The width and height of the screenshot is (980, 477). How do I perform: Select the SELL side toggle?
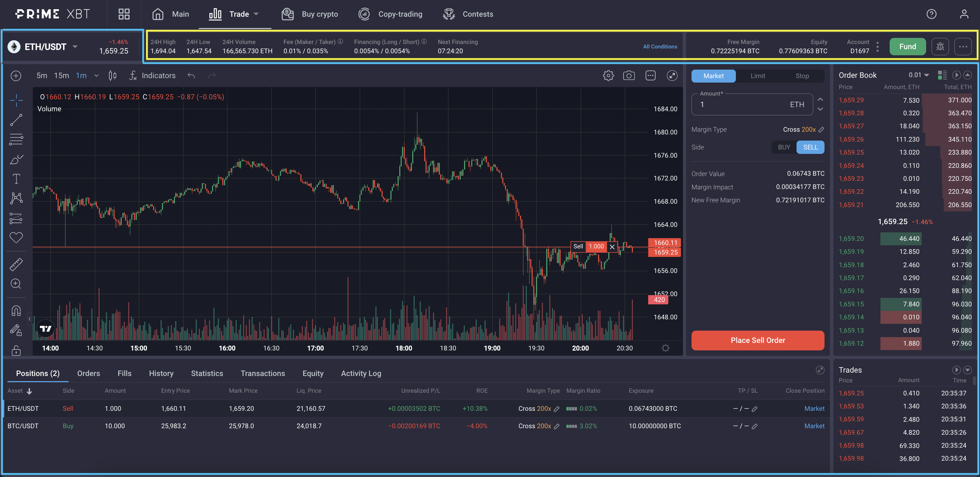810,147
